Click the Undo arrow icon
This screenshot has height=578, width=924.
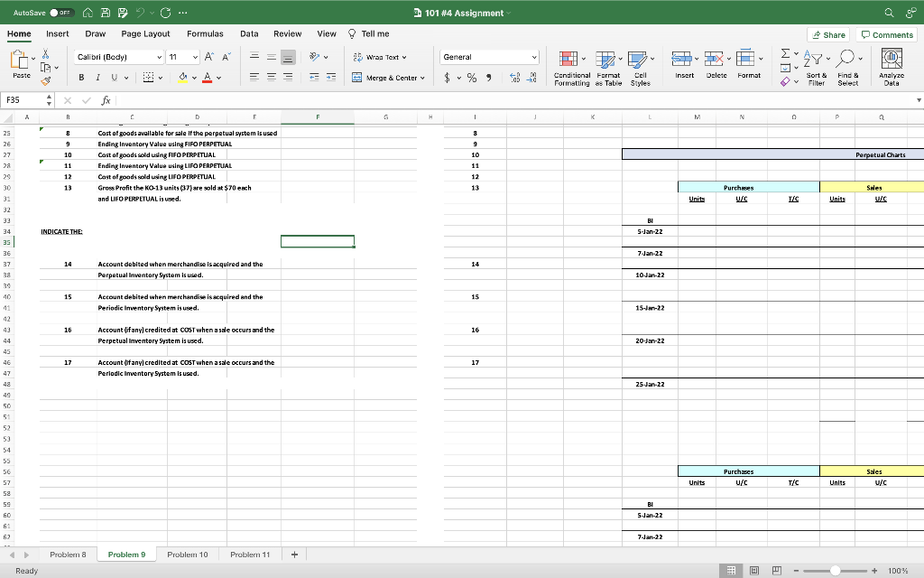(x=140, y=13)
